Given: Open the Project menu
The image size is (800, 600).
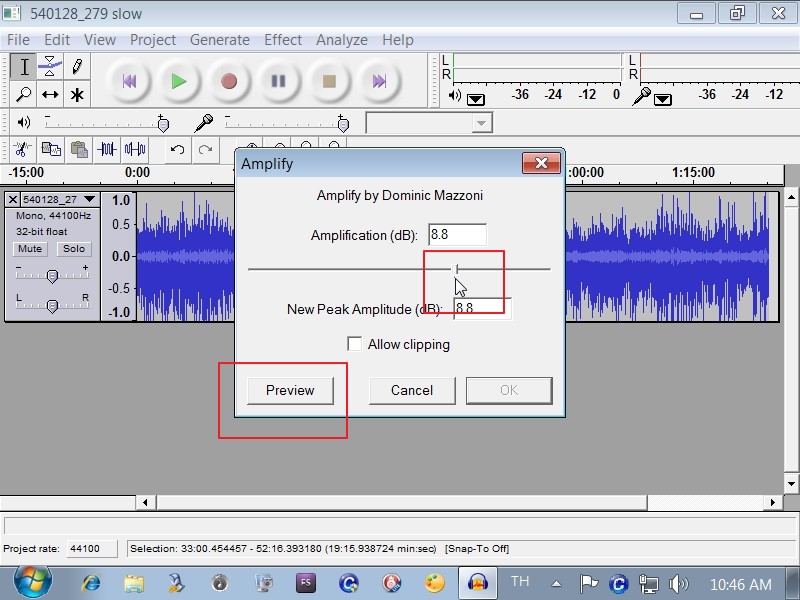Looking at the screenshot, I should (x=153, y=40).
